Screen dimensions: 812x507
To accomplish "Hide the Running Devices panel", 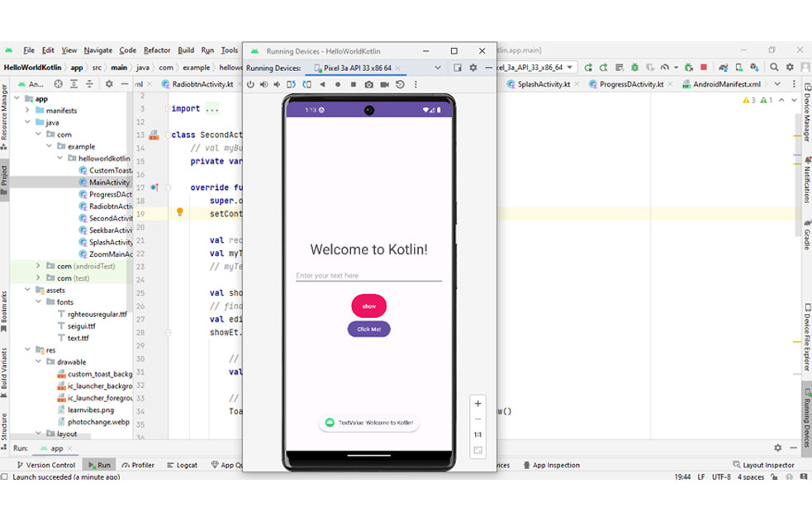I will [488, 68].
